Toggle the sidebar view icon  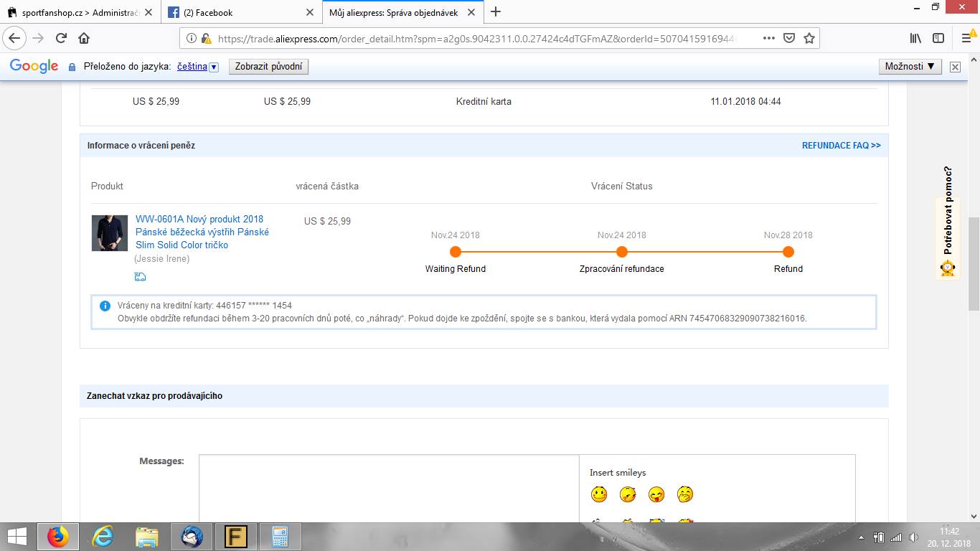point(938,39)
